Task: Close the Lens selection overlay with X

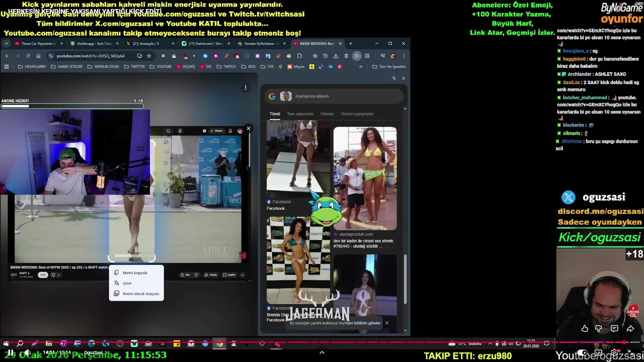Action: (x=248, y=129)
